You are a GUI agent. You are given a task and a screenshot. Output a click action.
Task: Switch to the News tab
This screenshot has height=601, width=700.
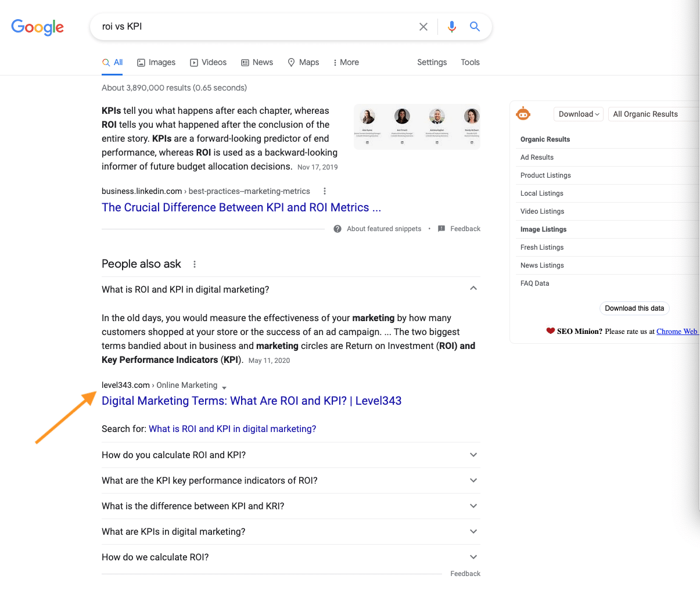257,62
